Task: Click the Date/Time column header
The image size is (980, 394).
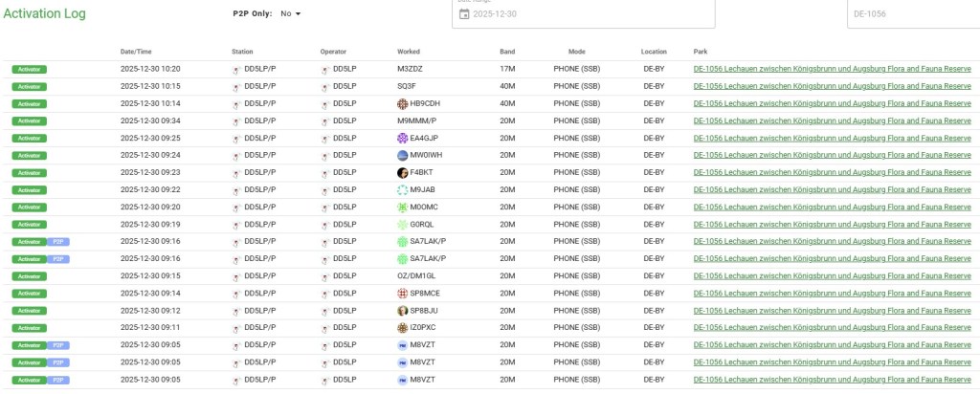Action: click(136, 51)
